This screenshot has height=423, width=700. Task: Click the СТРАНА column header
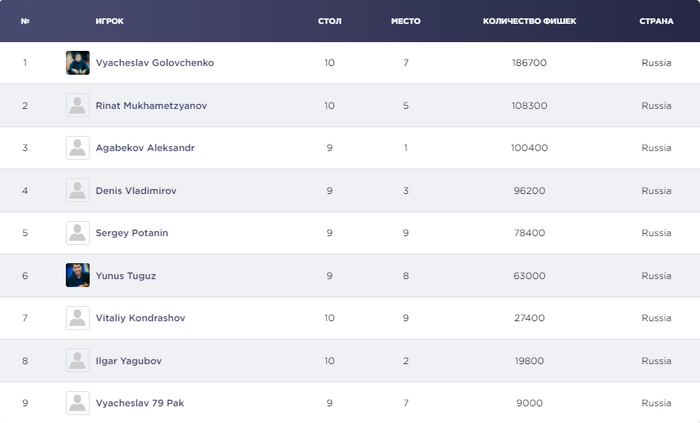[x=656, y=21]
